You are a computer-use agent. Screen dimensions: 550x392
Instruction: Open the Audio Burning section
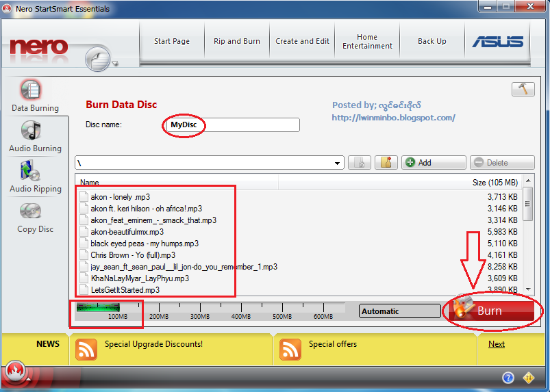pos(35,136)
